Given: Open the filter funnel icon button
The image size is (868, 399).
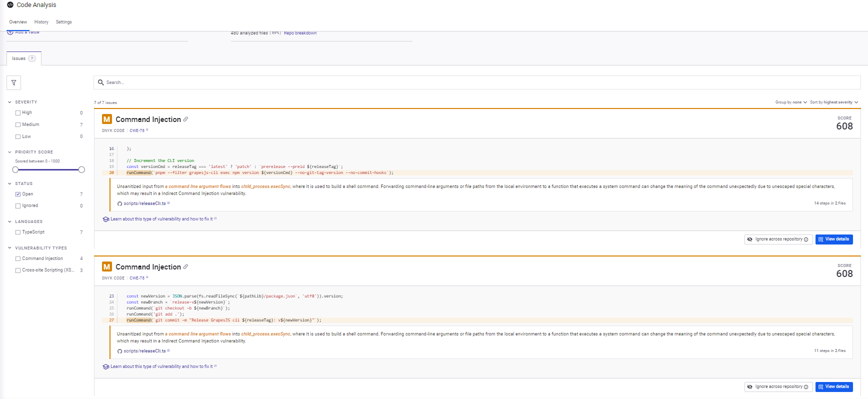Looking at the screenshot, I should [13, 82].
